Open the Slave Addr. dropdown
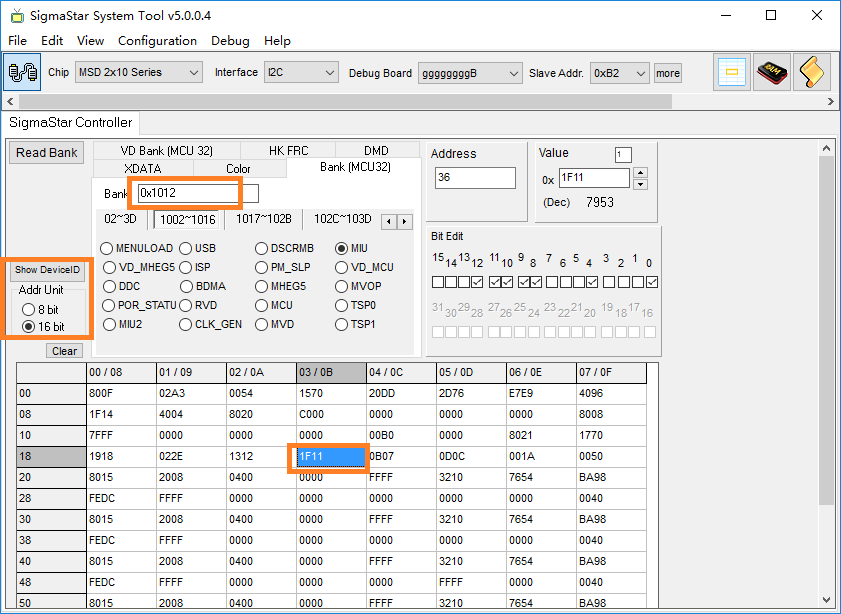The height and width of the screenshot is (614, 841). (x=619, y=73)
